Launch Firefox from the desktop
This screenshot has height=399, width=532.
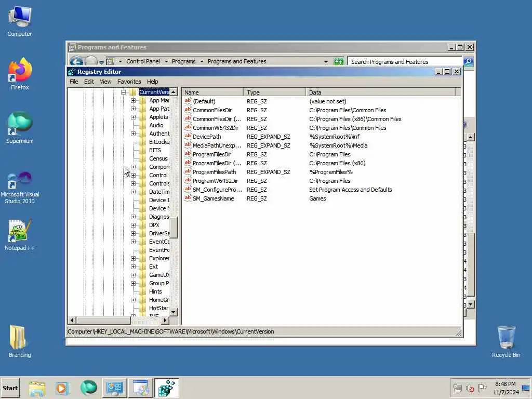(x=20, y=74)
